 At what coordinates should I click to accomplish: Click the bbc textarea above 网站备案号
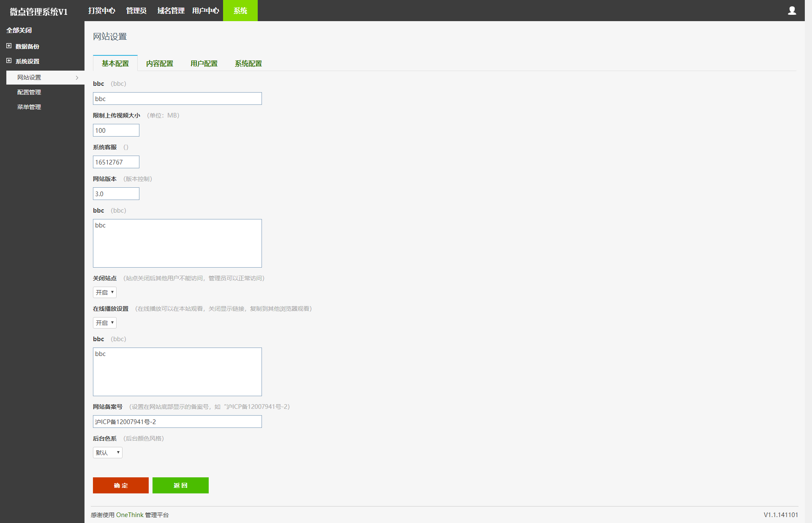[x=177, y=372]
